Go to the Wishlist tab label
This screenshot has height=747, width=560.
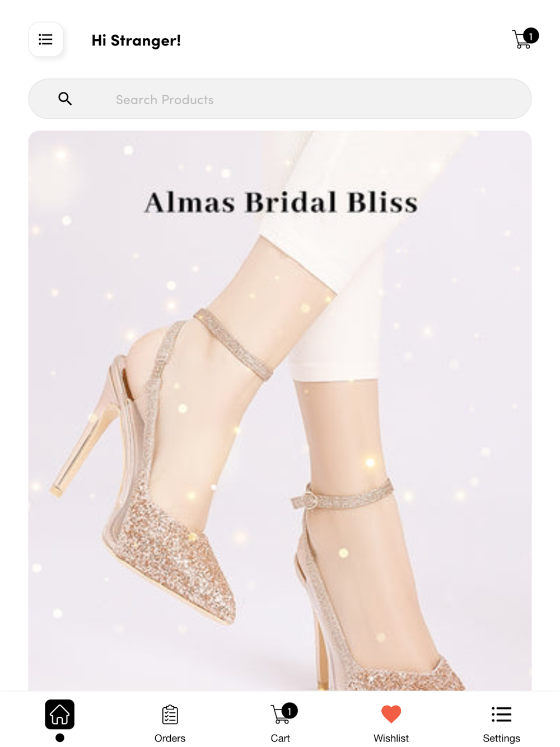pyautogui.click(x=391, y=738)
